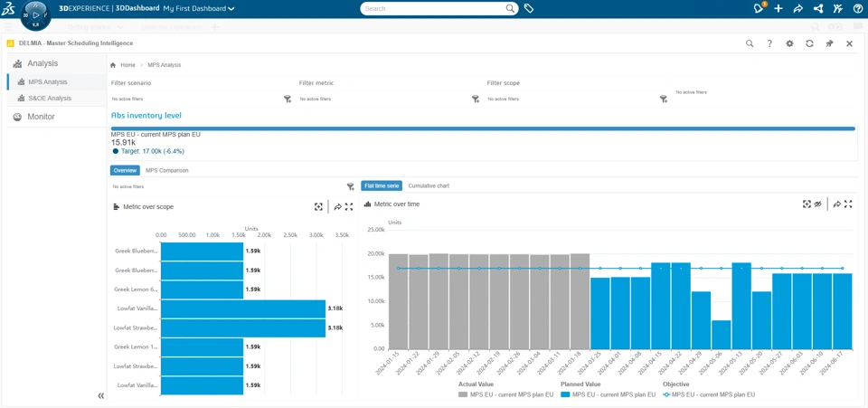The height and width of the screenshot is (408, 868).
Task: Click the Greek Lemon 1 bar
Action: coord(202,346)
